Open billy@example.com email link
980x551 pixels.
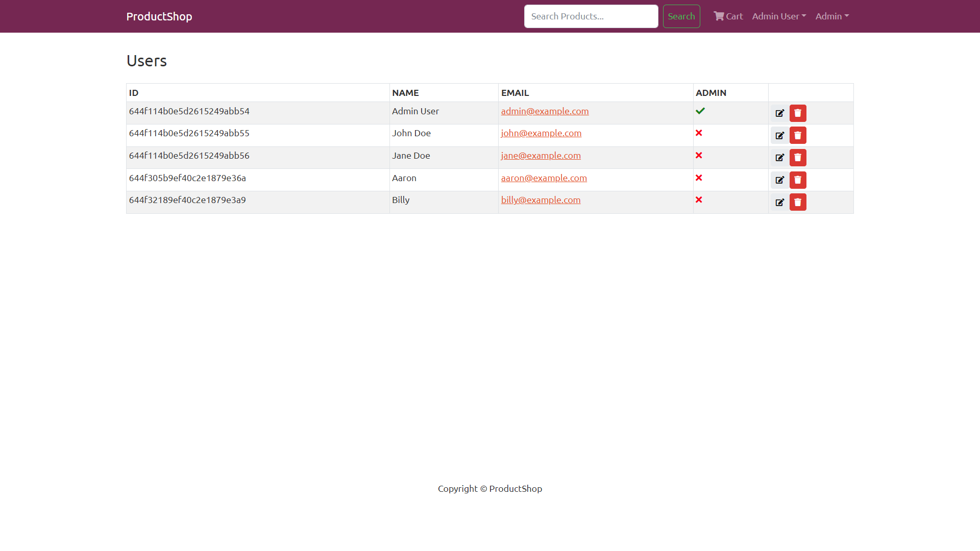(x=541, y=200)
